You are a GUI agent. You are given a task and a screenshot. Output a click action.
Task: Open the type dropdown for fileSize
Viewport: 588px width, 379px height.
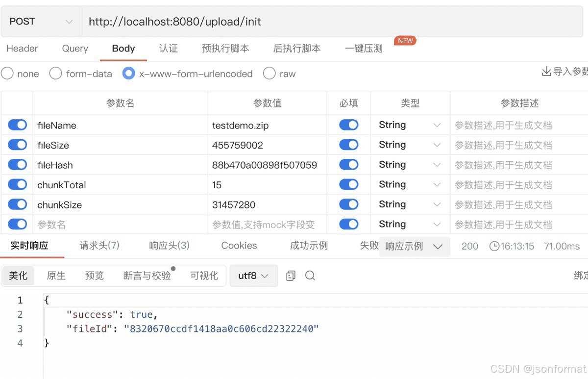tap(410, 145)
